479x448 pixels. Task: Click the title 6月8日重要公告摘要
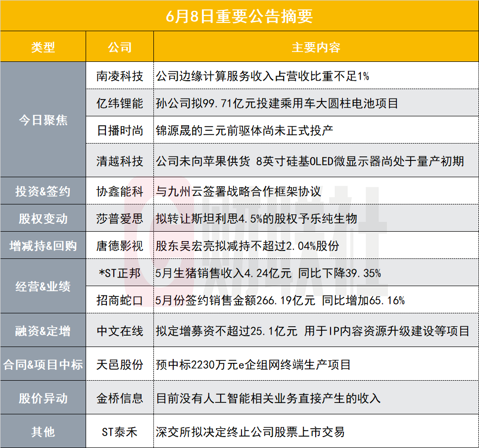[x=239, y=16]
